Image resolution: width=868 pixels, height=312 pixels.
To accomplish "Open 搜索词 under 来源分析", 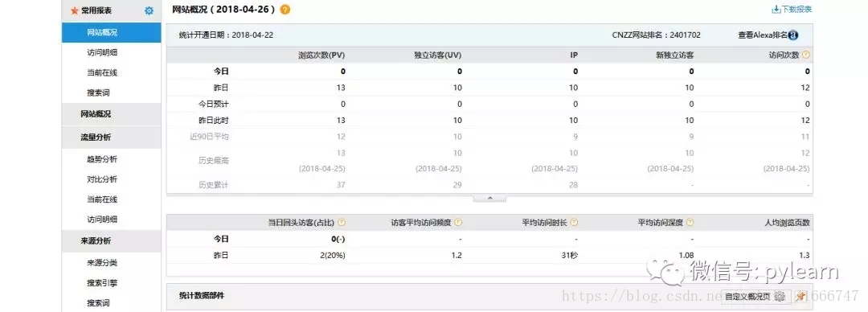I will pos(98,302).
